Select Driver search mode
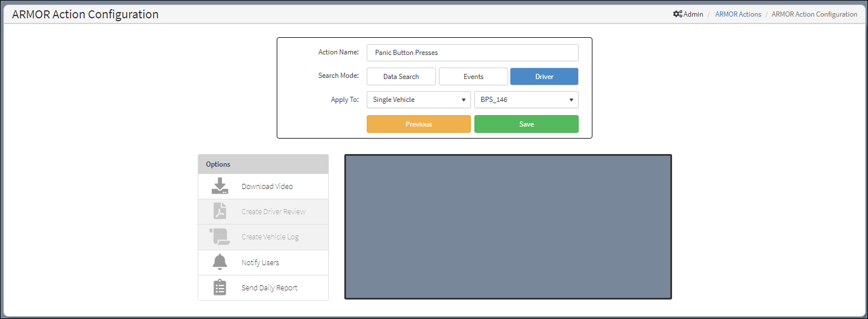This screenshot has width=868, height=319. tap(544, 77)
